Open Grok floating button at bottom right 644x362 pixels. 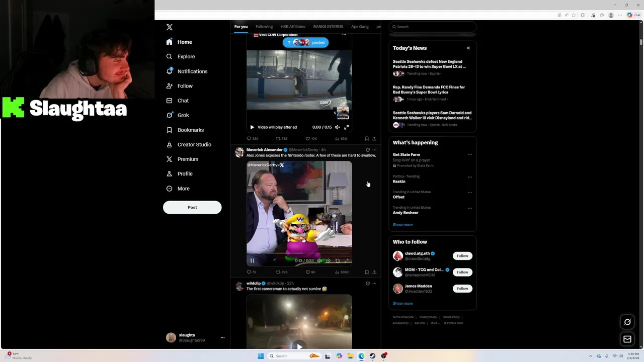click(627, 322)
